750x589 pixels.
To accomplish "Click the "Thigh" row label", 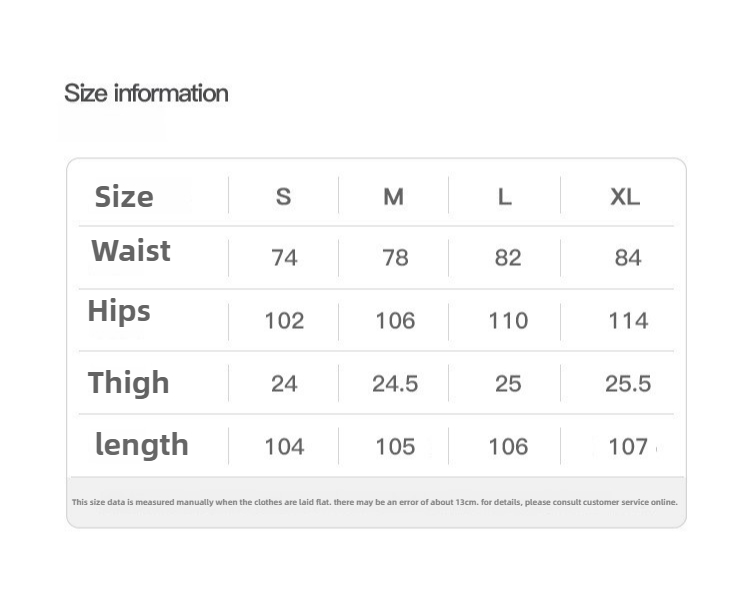I will coord(128,383).
